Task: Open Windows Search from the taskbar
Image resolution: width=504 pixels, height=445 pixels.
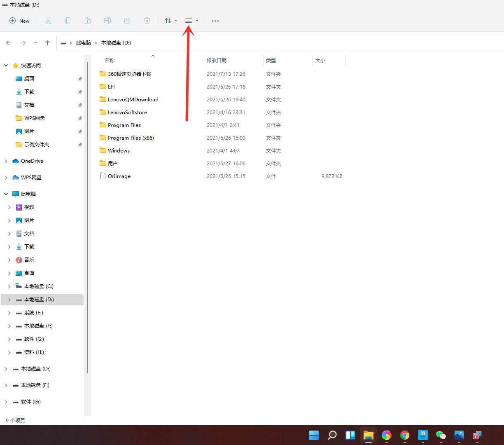Action: coord(332,435)
